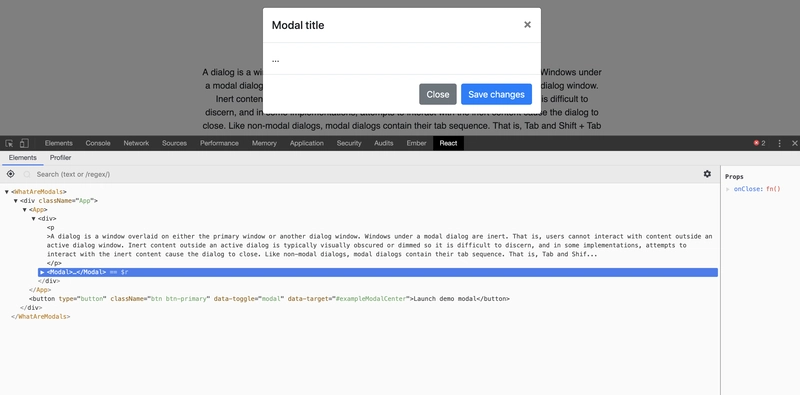Viewport: 800px width, 395px height.
Task: Open React DevTools settings gear
Action: click(707, 174)
